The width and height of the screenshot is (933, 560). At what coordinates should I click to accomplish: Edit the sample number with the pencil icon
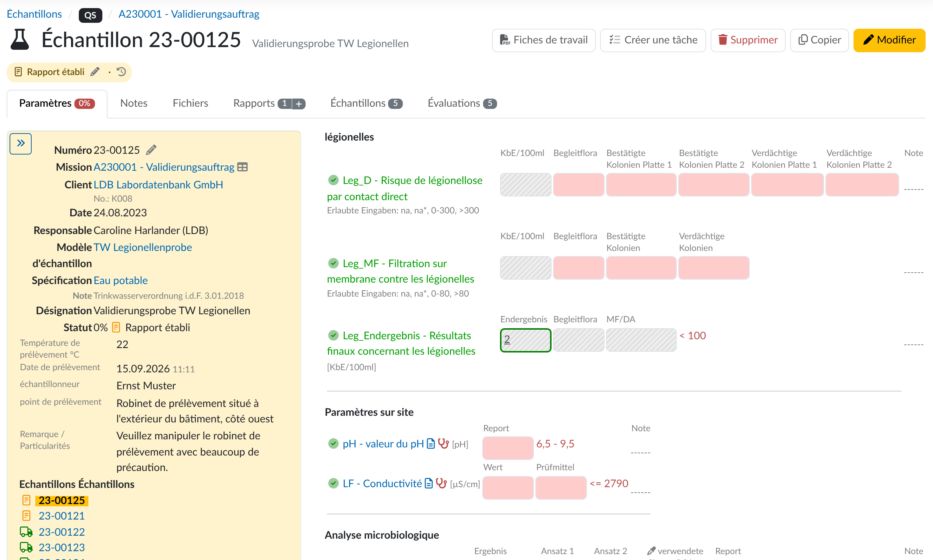click(x=151, y=150)
